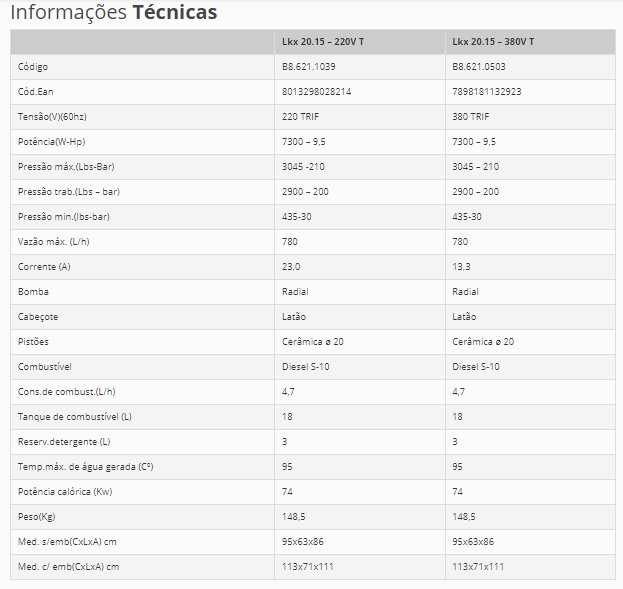Click the Informações Técnicas heading
The height and width of the screenshot is (589, 623).
point(114,12)
